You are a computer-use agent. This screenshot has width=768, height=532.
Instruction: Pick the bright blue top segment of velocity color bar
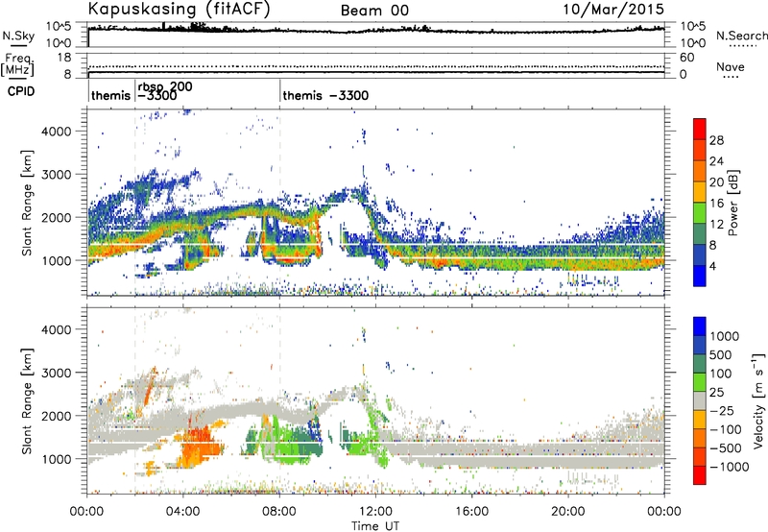pyautogui.click(x=700, y=326)
